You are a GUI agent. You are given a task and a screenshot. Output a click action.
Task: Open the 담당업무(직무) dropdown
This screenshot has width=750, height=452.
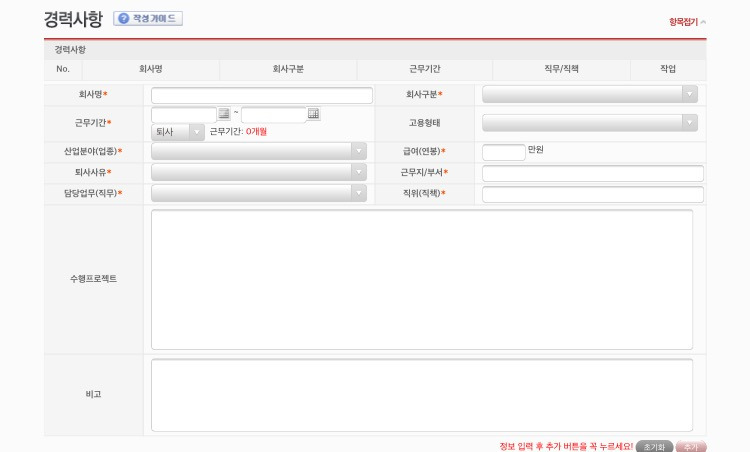[259, 193]
